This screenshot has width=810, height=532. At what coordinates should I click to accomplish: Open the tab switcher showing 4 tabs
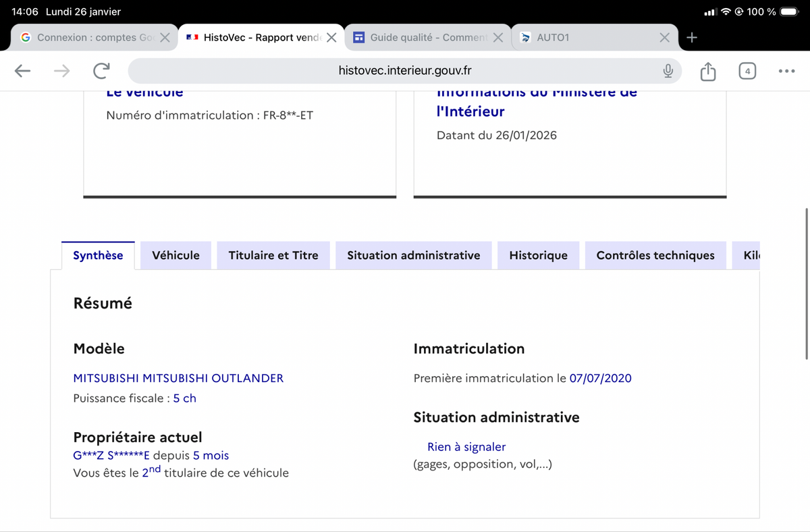tap(747, 71)
